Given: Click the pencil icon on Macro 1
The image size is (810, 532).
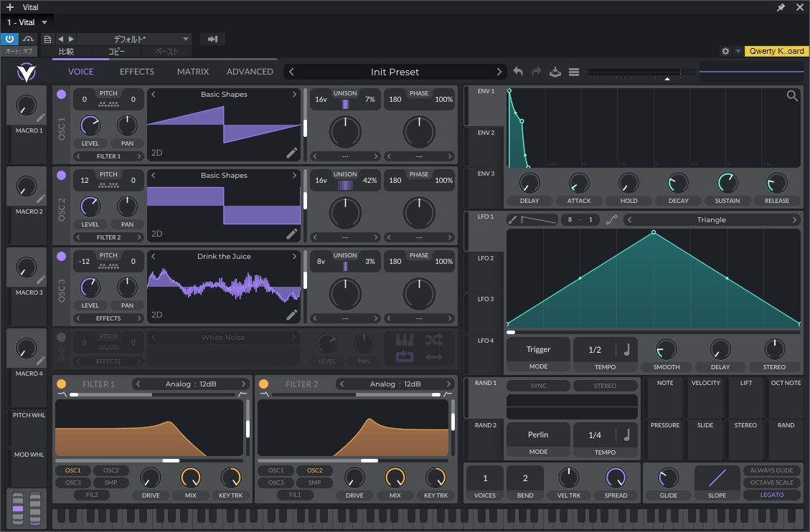Looking at the screenshot, I should [41, 118].
